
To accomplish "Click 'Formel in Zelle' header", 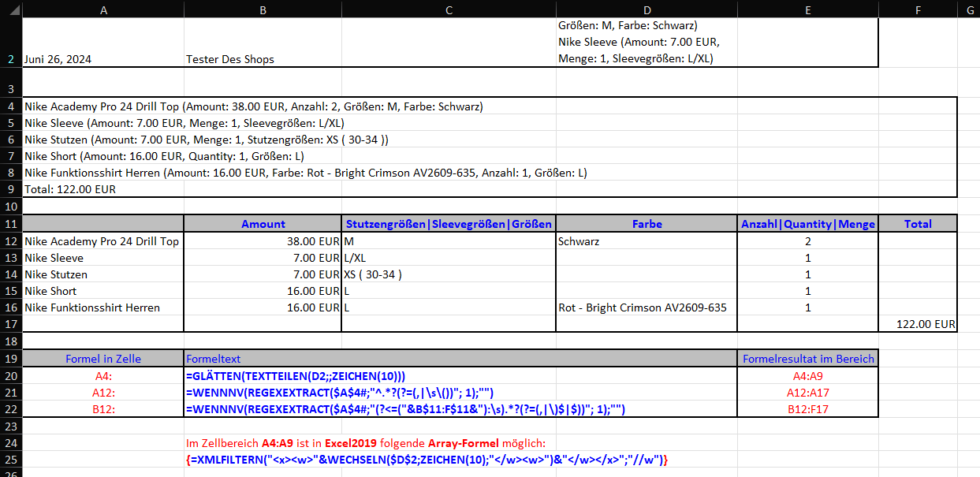I will coord(103,359).
